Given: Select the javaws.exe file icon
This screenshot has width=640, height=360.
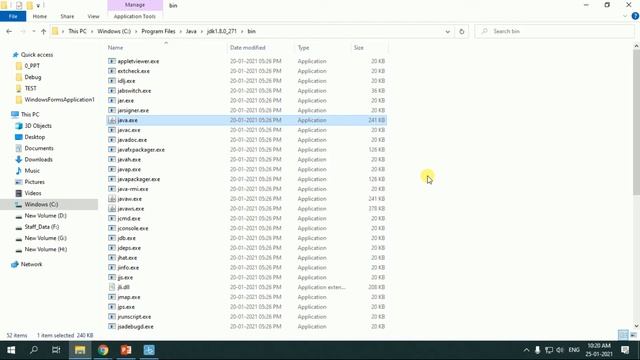Looking at the screenshot, I should click(x=112, y=209).
